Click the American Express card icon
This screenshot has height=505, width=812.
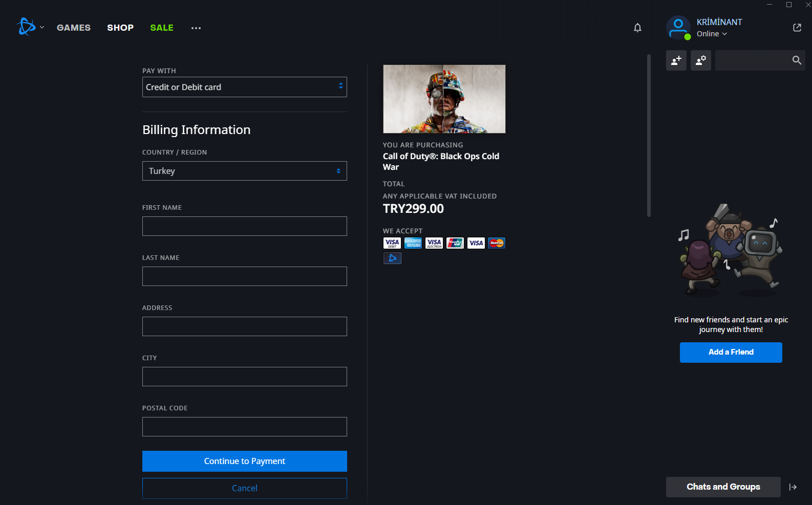[413, 243]
